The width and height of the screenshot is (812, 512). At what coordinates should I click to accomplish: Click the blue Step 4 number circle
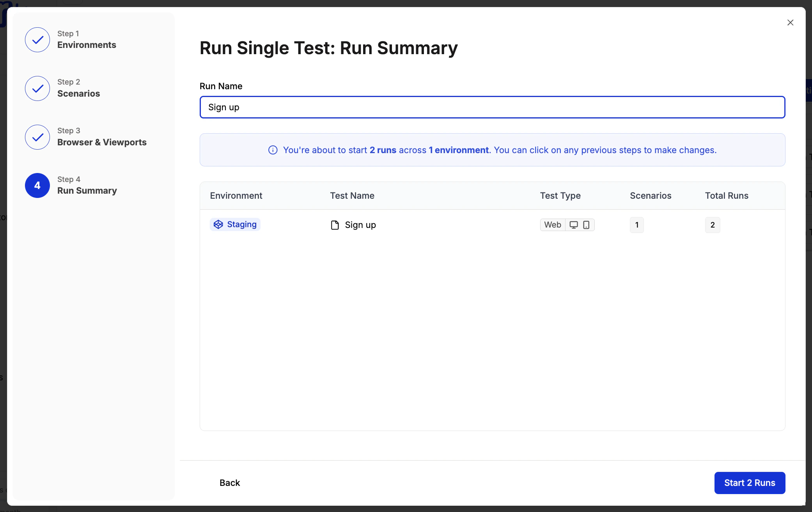click(37, 185)
